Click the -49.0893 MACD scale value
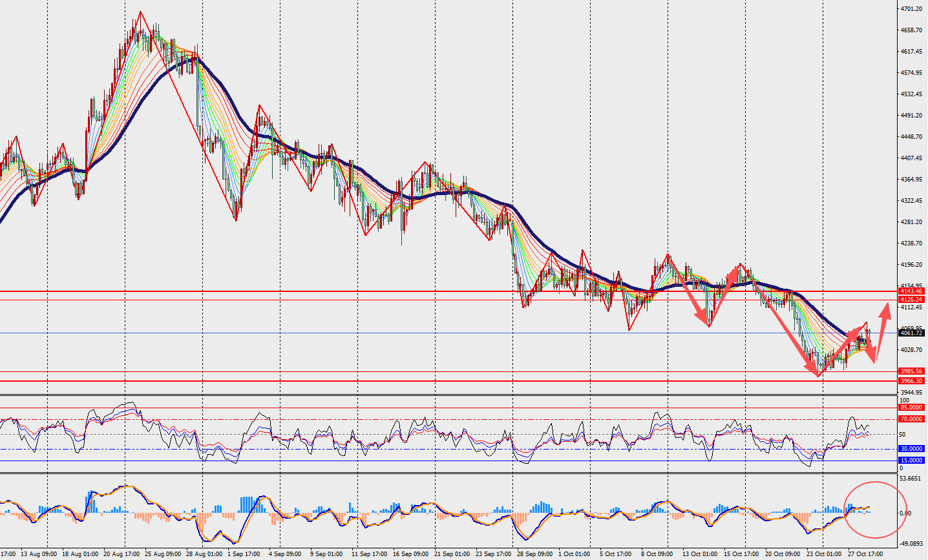The height and width of the screenshot is (560, 928). tap(911, 544)
